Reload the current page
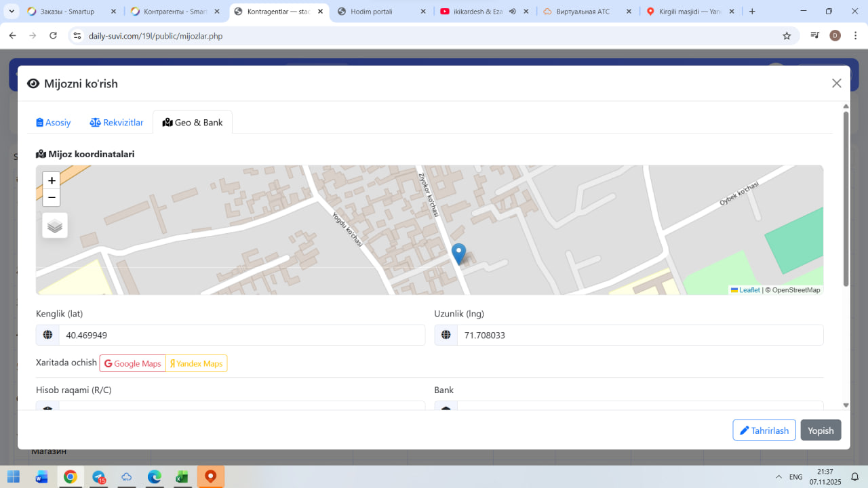The image size is (868, 488). point(53,36)
